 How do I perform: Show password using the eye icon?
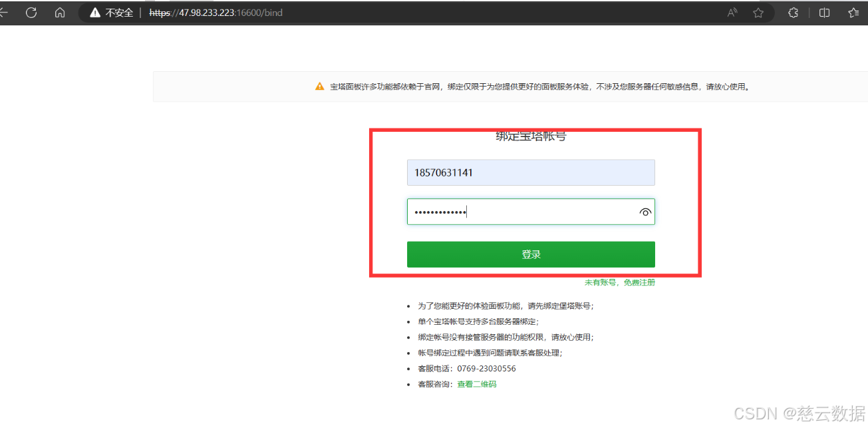pos(645,212)
